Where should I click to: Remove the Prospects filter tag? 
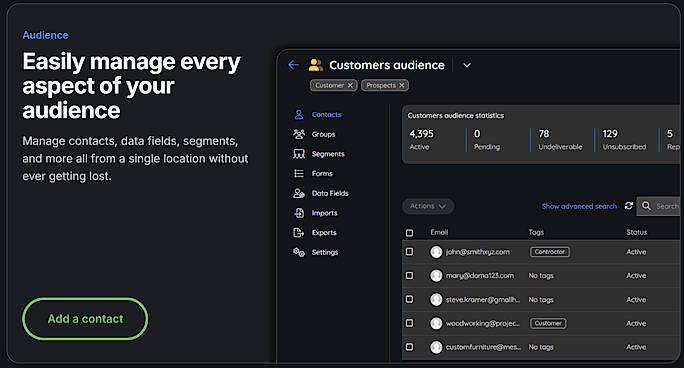click(x=402, y=85)
